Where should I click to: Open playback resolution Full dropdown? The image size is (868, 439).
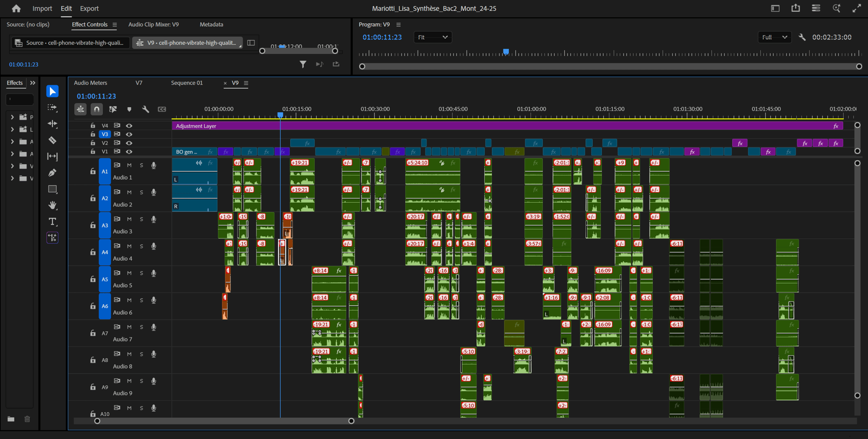point(775,37)
